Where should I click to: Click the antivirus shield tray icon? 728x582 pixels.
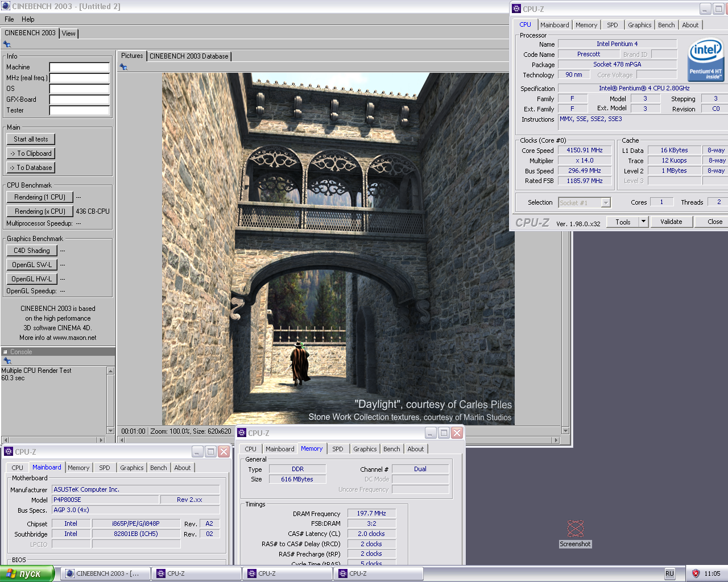tap(695, 573)
